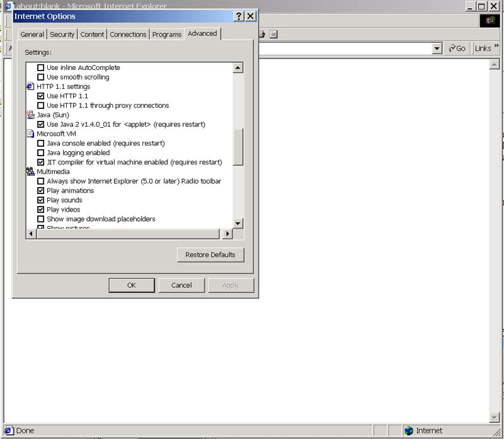Click the Settings: label
Image resolution: width=504 pixels, height=439 pixels.
[x=38, y=52]
